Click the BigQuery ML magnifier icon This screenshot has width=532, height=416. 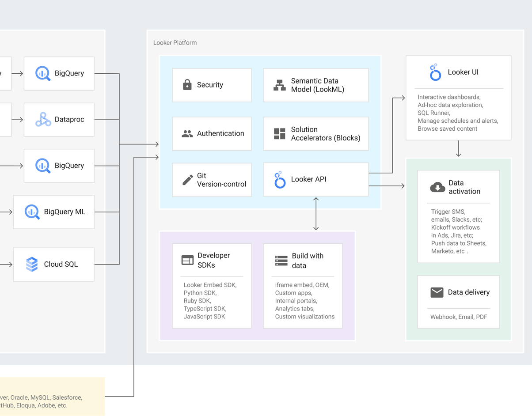click(x=32, y=212)
